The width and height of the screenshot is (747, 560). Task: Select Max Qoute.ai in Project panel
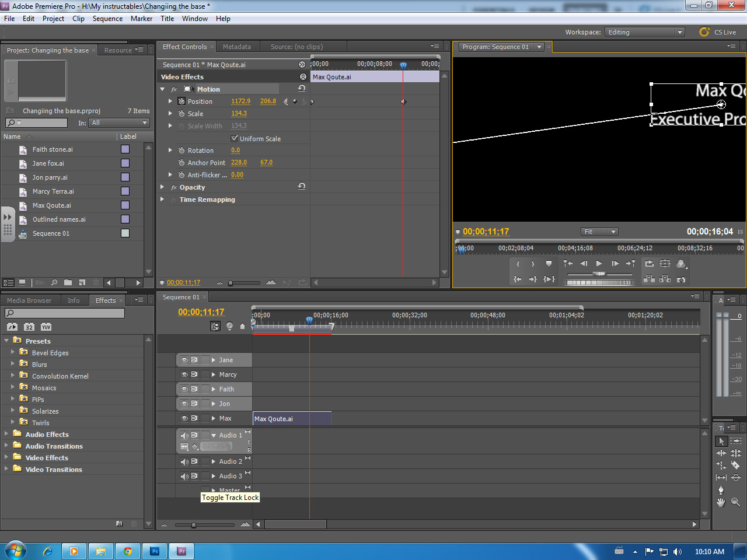[x=52, y=205]
